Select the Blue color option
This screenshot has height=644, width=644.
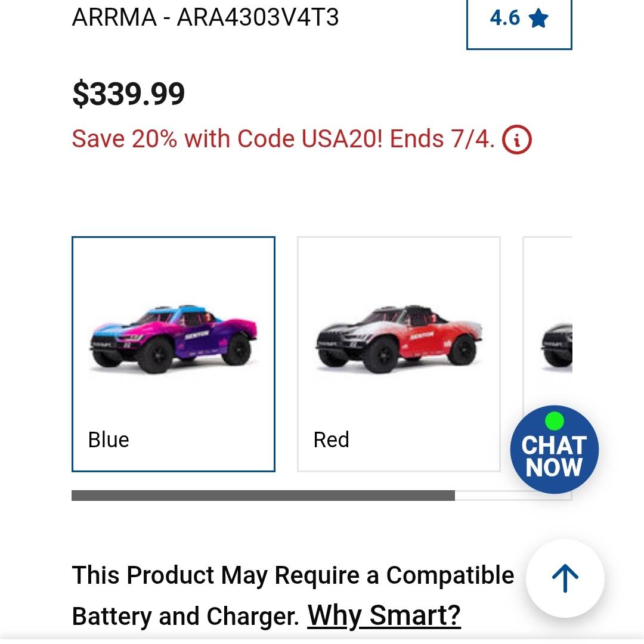click(x=174, y=354)
